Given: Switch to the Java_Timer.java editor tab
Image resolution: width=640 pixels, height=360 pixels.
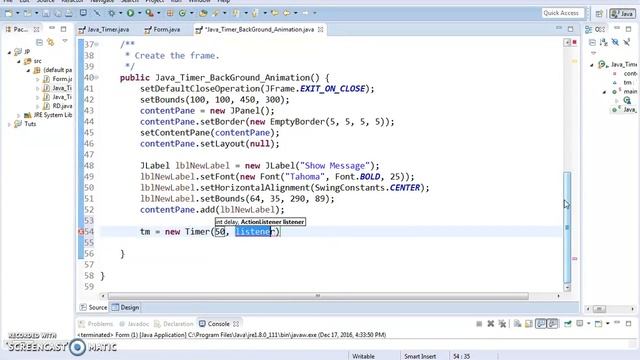Looking at the screenshot, I should pyautogui.click(x=104, y=29).
